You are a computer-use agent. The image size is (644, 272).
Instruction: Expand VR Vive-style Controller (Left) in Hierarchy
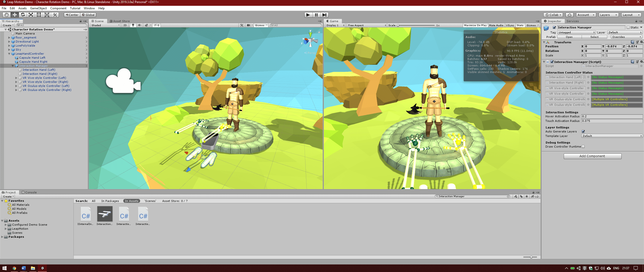[16, 78]
